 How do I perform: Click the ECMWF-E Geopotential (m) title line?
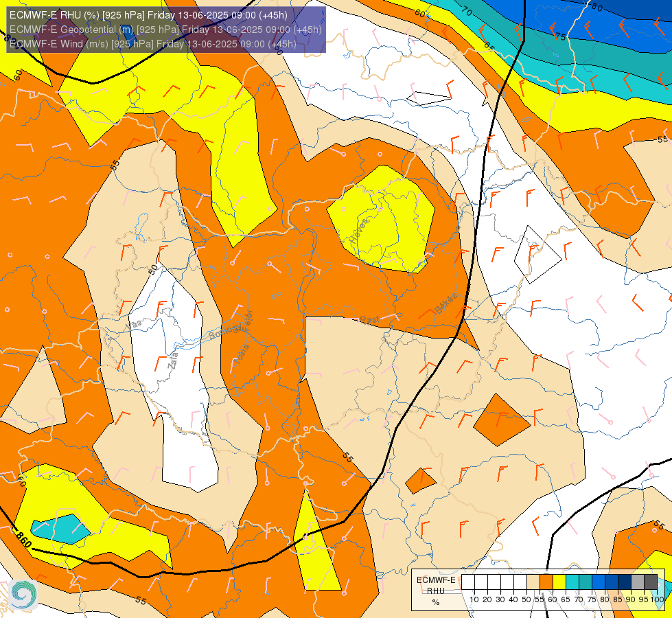165,30
